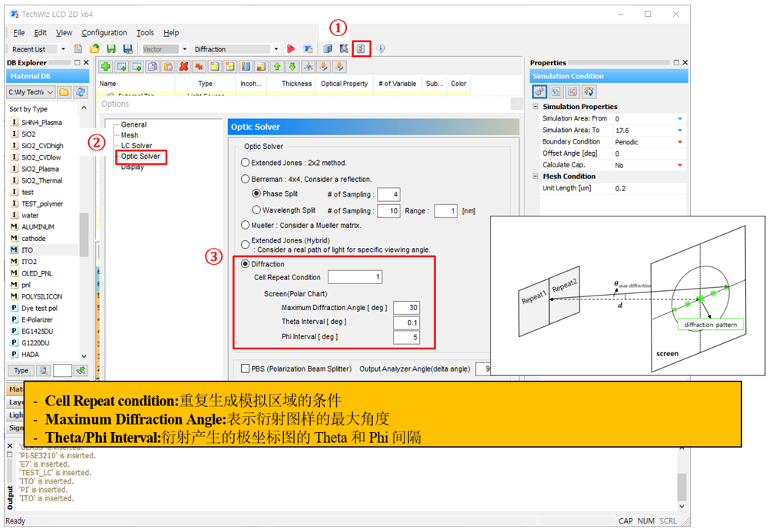Open the Boundary Condition Periodic dropdown
The image size is (769, 532).
[x=680, y=142]
